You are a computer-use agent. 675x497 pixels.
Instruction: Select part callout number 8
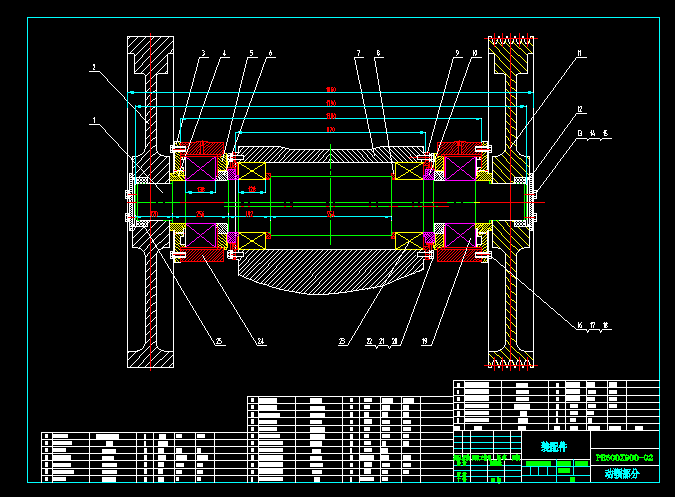(x=378, y=53)
